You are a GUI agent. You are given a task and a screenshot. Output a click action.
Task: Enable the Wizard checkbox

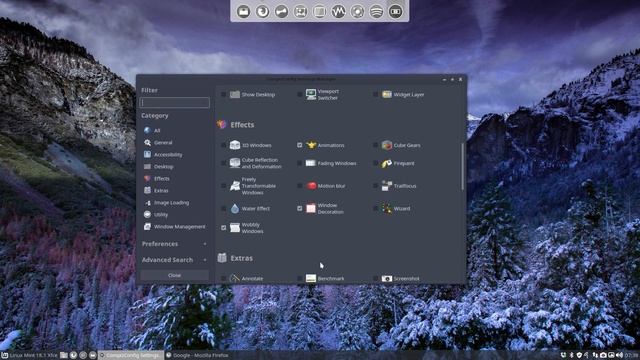pos(376,209)
